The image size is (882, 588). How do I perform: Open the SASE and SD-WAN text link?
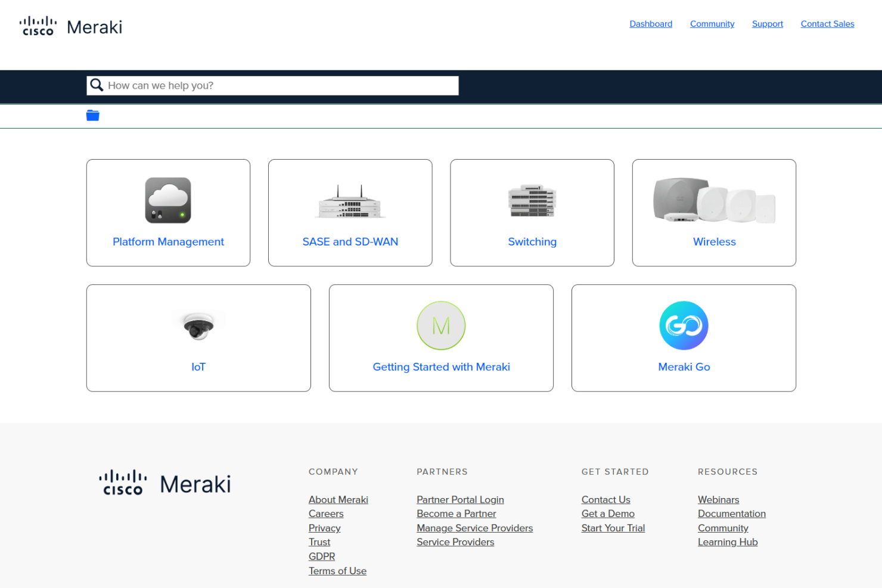click(x=350, y=242)
